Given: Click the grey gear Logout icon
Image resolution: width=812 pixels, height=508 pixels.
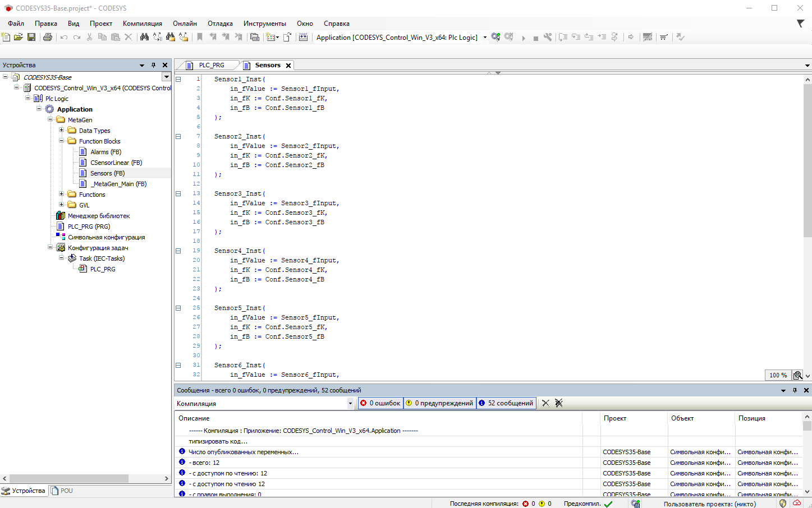Looking at the screenshot, I should pos(509,37).
